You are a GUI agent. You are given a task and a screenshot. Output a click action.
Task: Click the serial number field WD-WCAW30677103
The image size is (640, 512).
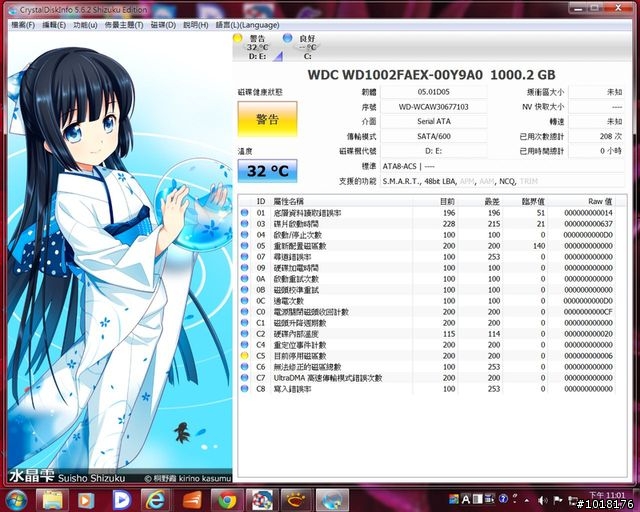(x=433, y=107)
